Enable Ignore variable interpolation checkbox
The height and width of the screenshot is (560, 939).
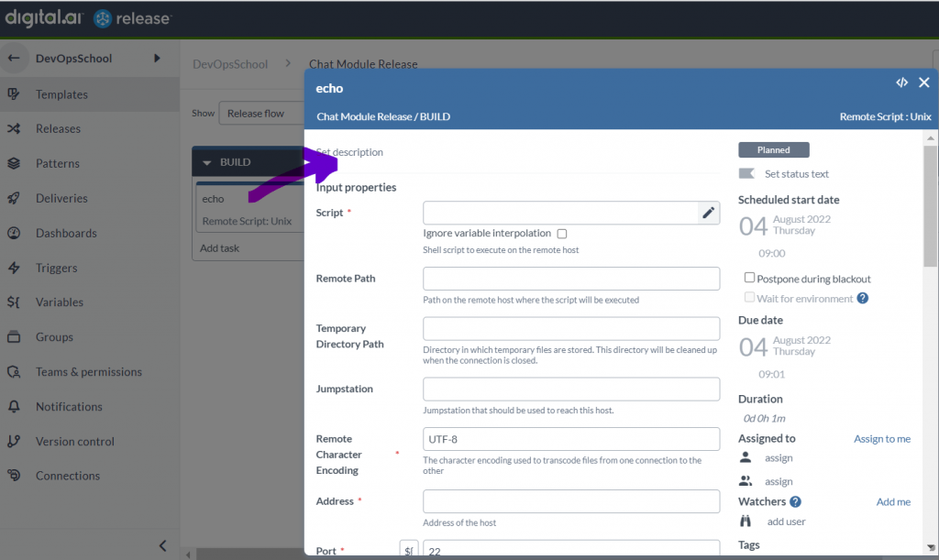(561, 234)
